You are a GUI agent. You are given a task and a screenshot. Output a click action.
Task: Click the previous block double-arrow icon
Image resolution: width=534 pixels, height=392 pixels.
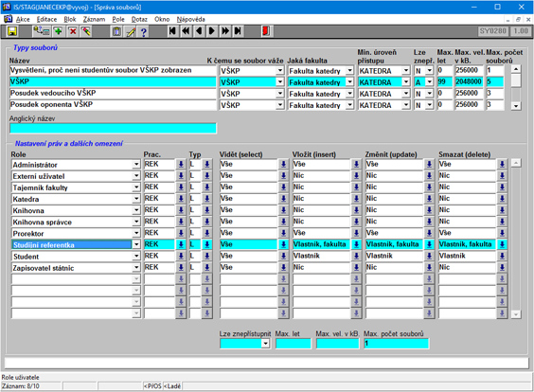click(x=186, y=31)
